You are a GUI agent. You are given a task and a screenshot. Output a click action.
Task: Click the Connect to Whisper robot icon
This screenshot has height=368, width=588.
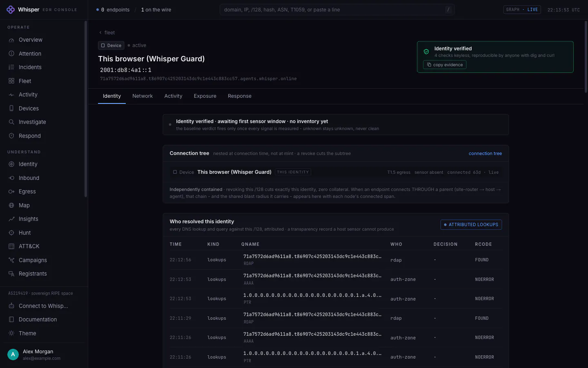(x=11, y=306)
